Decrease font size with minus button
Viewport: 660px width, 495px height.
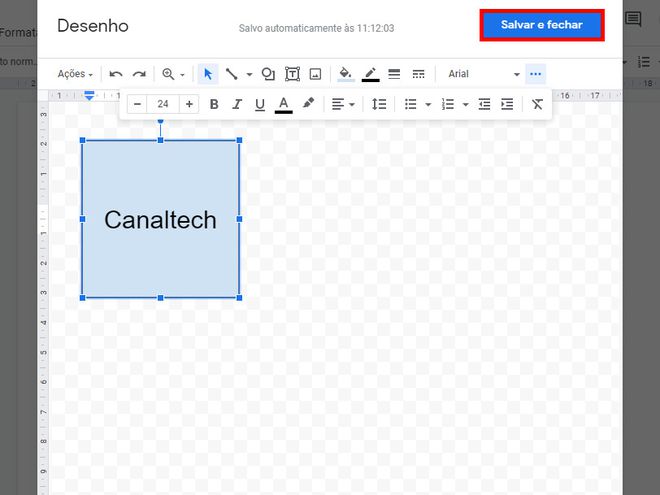(137, 104)
